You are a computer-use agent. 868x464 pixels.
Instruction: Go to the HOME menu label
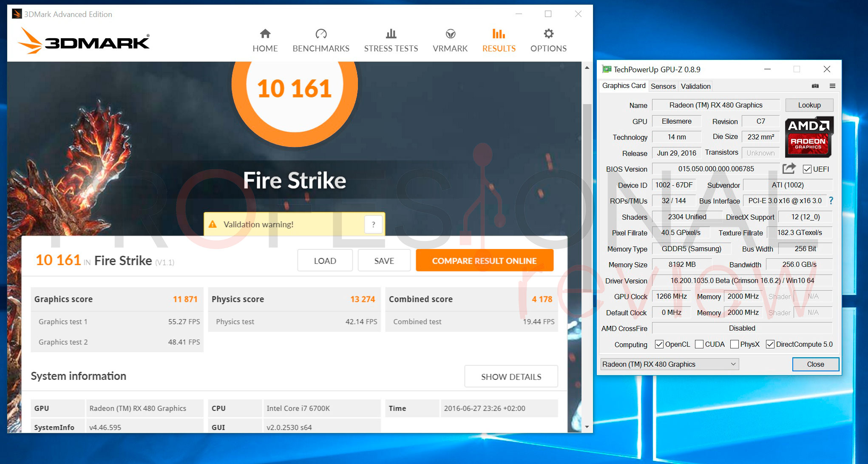tap(265, 48)
